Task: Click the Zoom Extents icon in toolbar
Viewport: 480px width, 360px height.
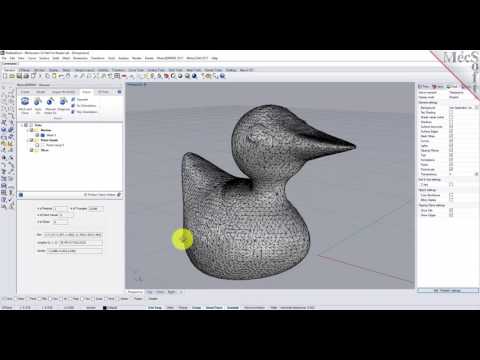Action: [x=95, y=76]
